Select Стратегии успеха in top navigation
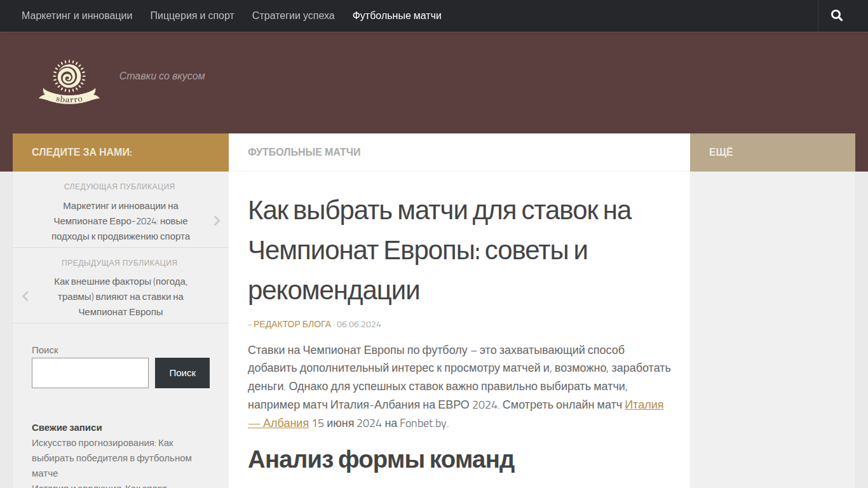This screenshot has width=868, height=488. tap(294, 16)
